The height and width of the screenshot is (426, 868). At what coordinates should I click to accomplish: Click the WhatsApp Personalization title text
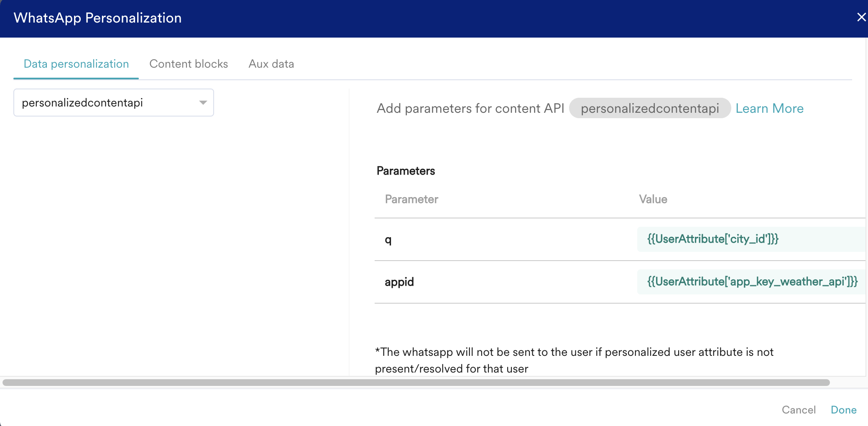[97, 18]
